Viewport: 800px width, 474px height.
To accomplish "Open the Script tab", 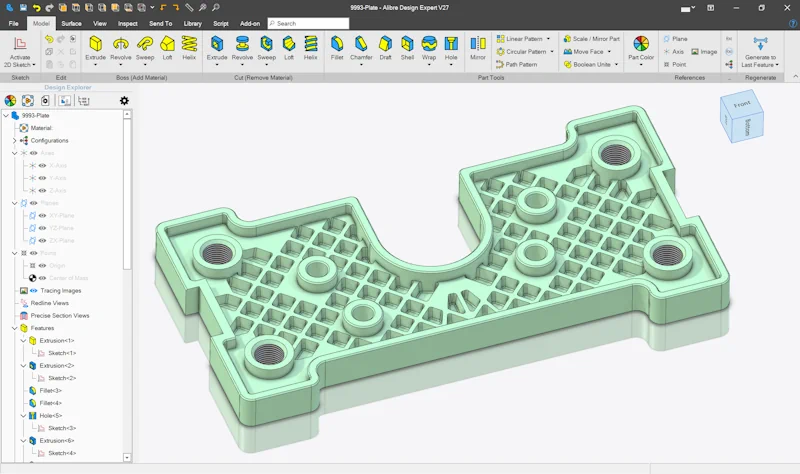I will pos(221,23).
